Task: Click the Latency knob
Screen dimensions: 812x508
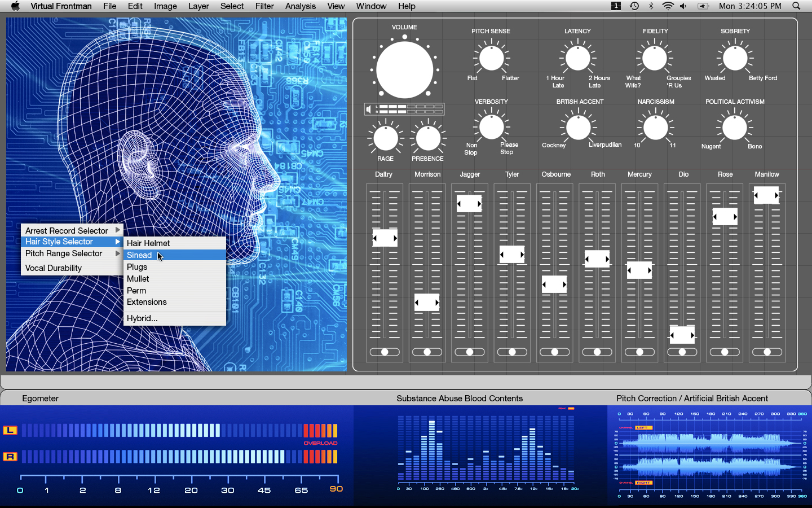Action: [578, 58]
